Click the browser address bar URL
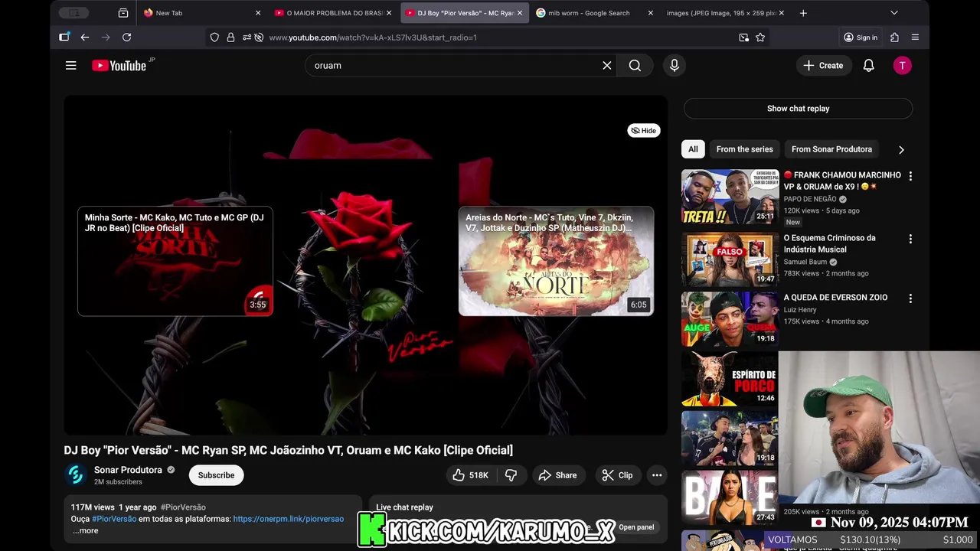 pyautogui.click(x=373, y=37)
